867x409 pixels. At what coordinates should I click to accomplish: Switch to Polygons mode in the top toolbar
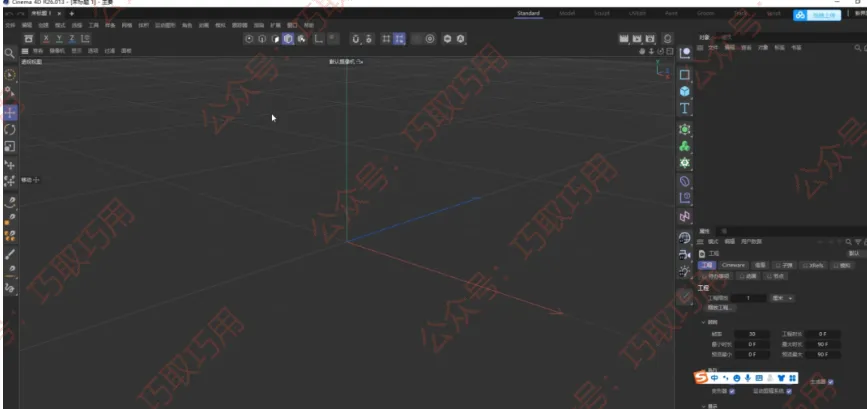click(275, 39)
